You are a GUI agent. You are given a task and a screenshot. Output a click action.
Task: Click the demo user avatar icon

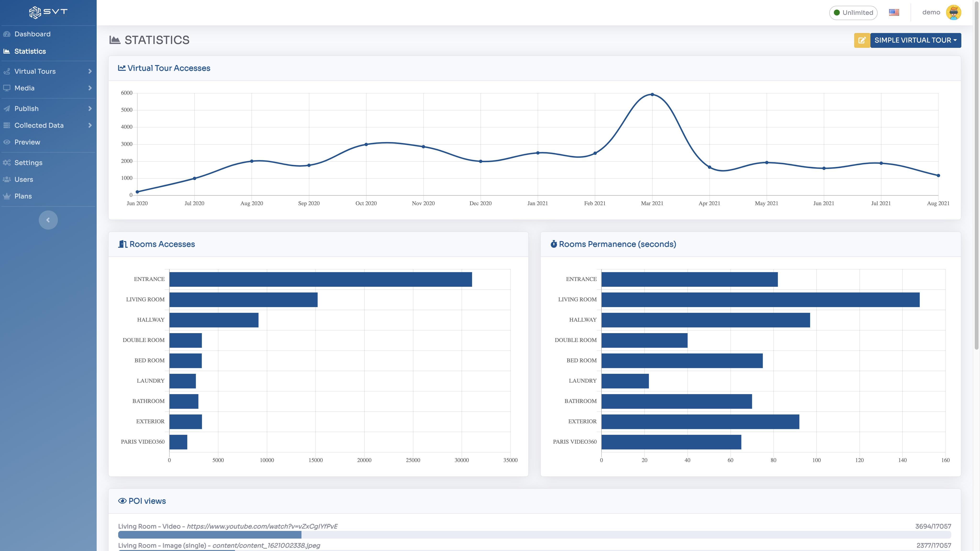[x=953, y=12]
